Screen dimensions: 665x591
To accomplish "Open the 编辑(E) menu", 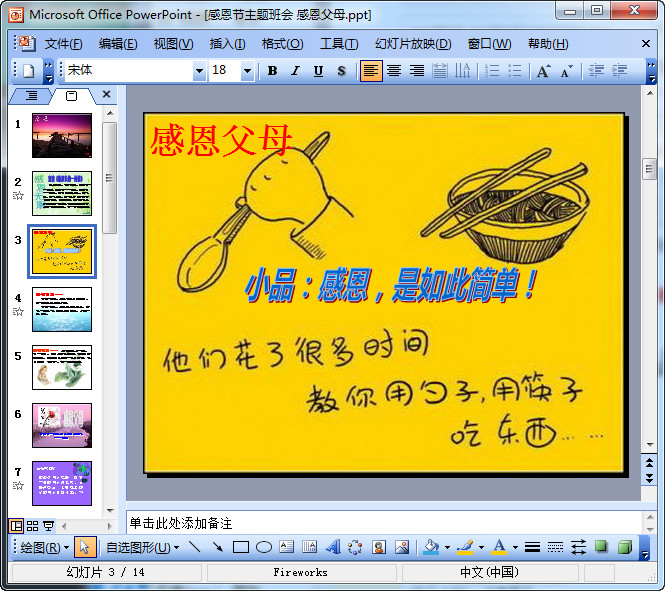I will tap(118, 44).
